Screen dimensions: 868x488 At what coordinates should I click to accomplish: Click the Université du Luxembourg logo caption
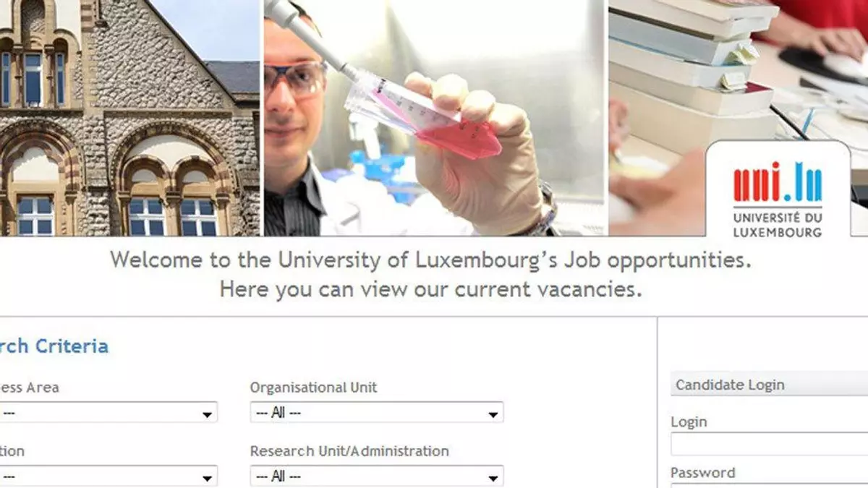(x=778, y=224)
